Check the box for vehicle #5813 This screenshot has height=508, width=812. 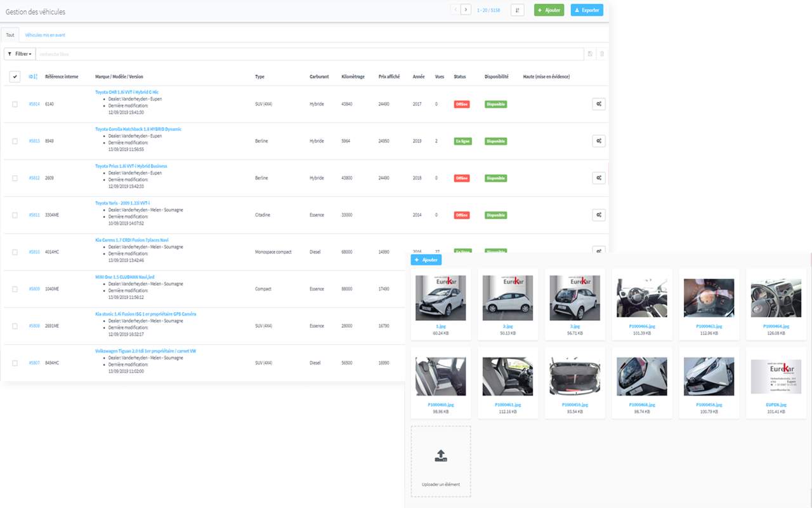click(15, 141)
